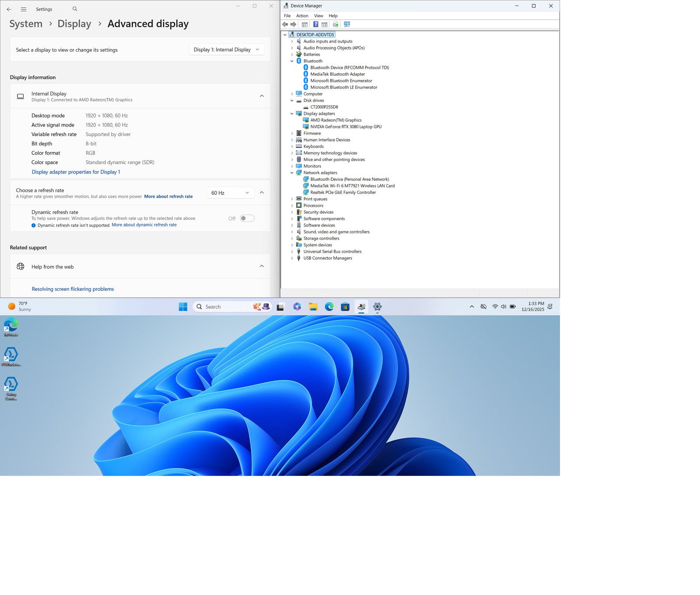Image resolution: width=700 pixels, height=595 pixels.
Task: Expand the Monitors tree node
Action: [x=292, y=166]
